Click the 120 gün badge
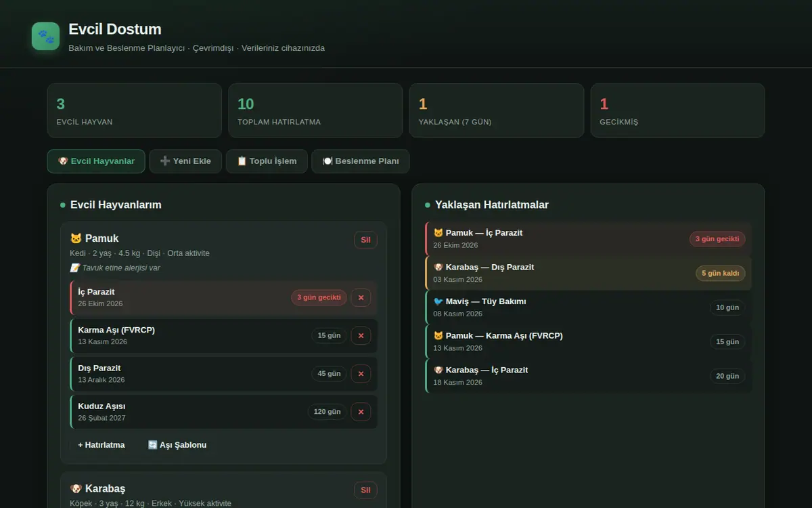 [x=328, y=411]
